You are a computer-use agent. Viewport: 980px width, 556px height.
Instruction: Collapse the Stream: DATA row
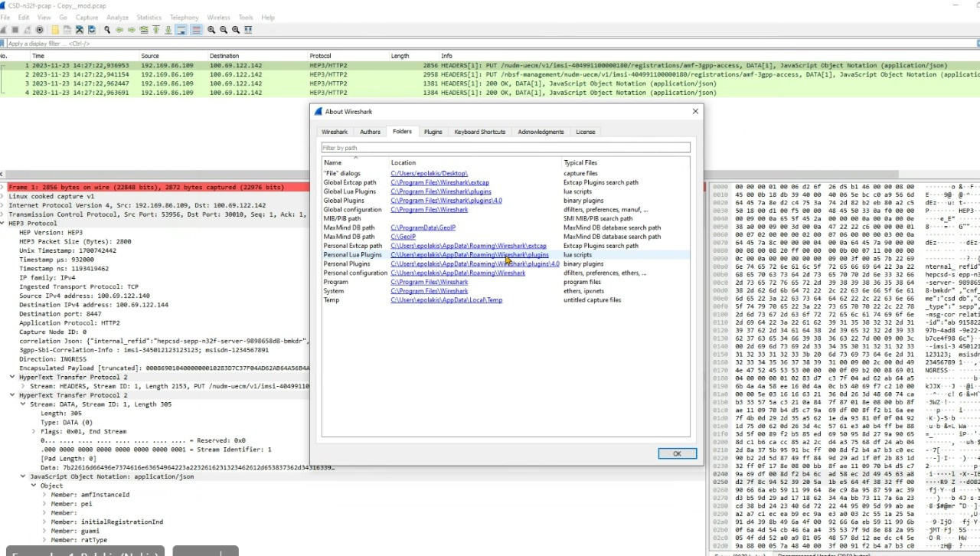[23, 404]
